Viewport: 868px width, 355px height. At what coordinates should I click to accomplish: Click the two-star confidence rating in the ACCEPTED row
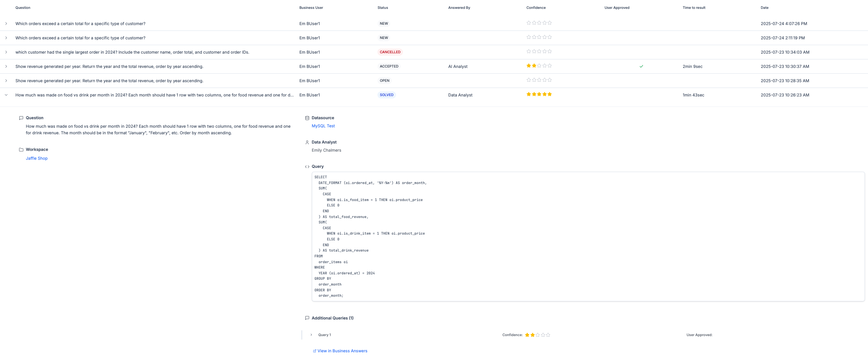tap(539, 66)
